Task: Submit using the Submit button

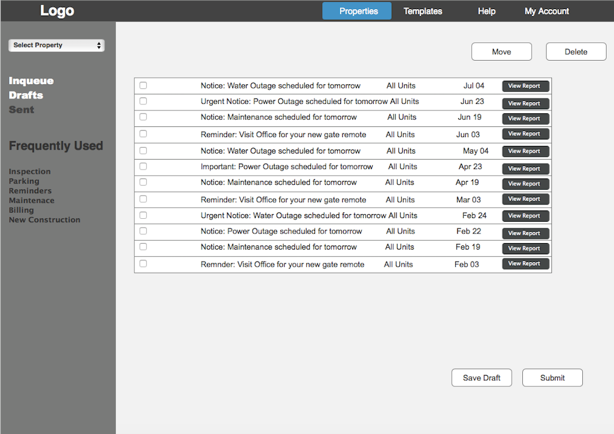Action: [552, 378]
